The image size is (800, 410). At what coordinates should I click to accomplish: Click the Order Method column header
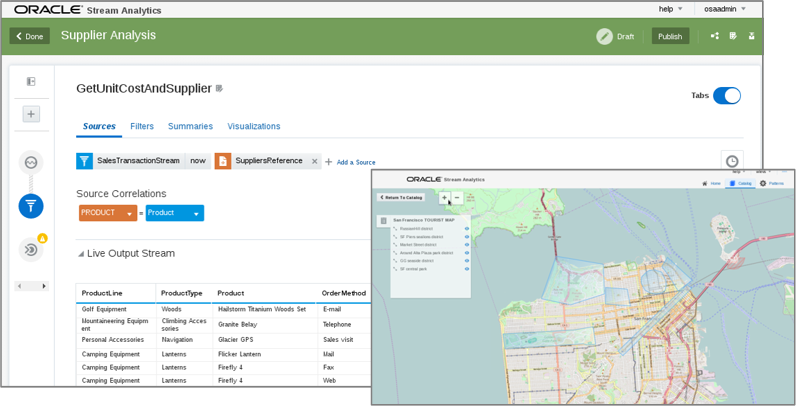(x=344, y=293)
